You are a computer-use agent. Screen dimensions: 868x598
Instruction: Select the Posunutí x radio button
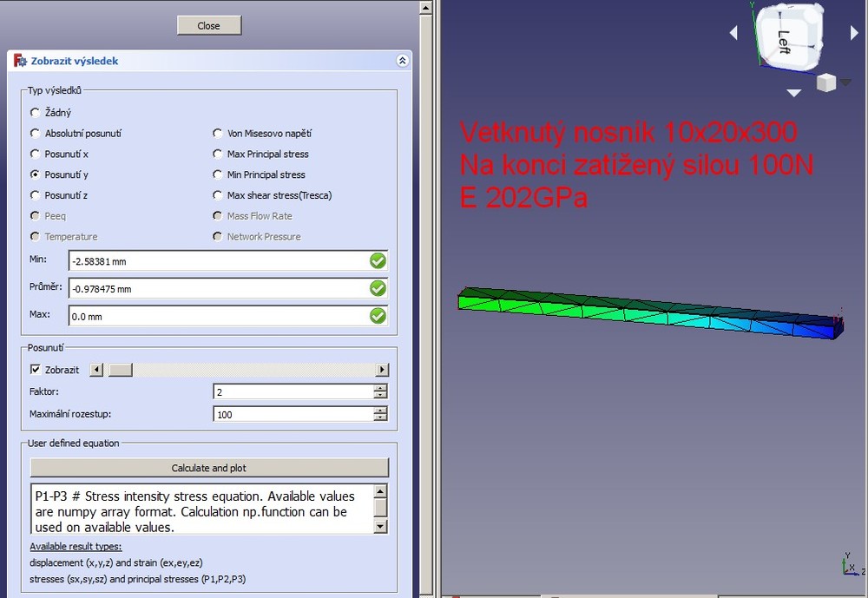(36, 154)
